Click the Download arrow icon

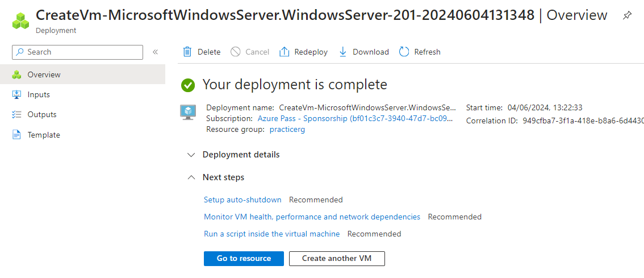pos(343,52)
